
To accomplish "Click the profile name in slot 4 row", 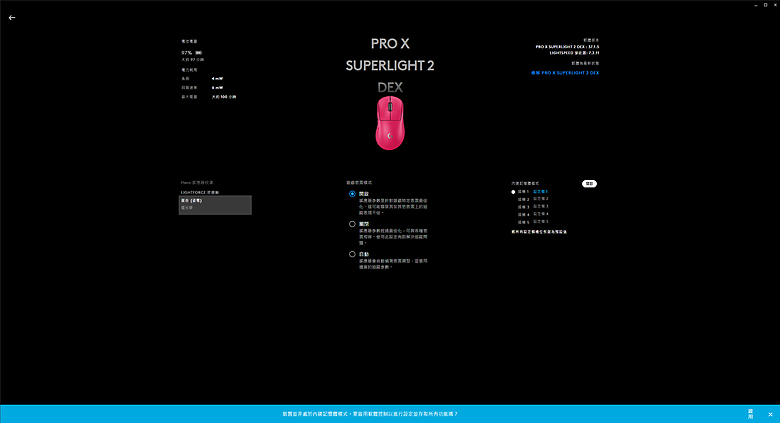I will [540, 214].
